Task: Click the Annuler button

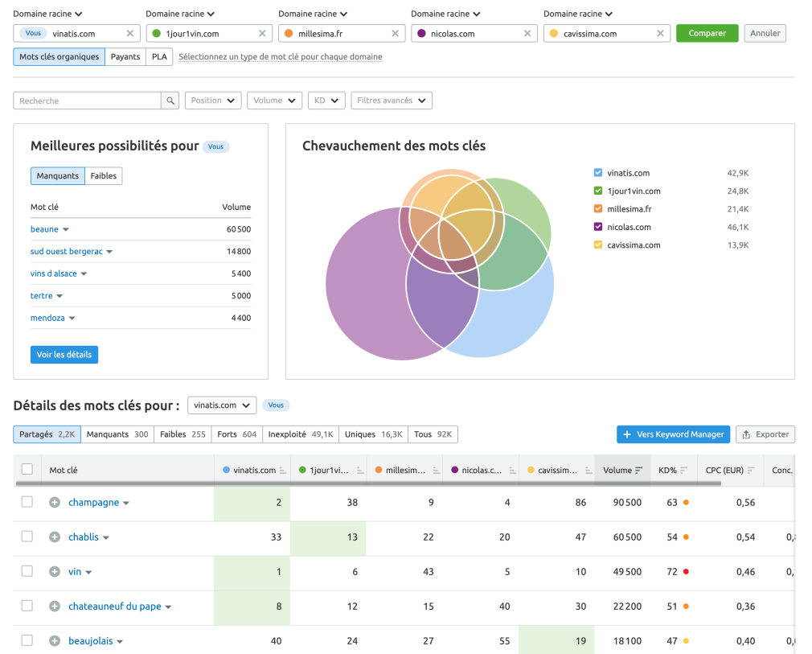Action: [765, 33]
